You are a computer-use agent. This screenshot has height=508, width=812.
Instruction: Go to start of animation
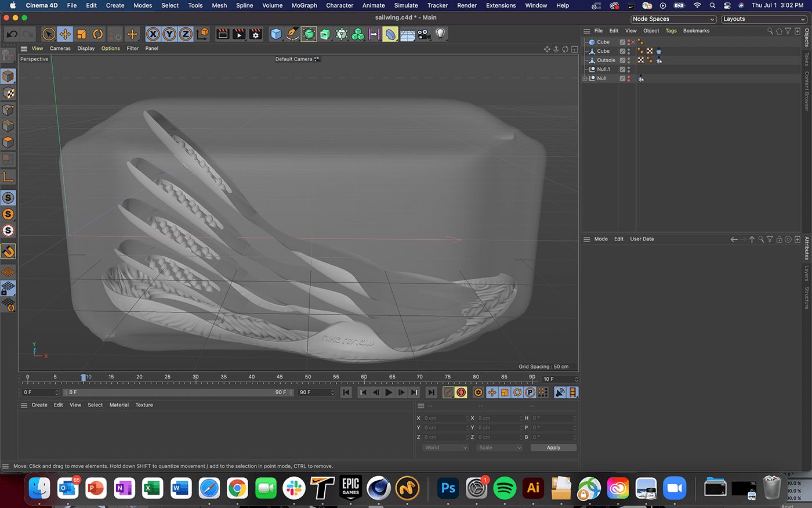(346, 392)
